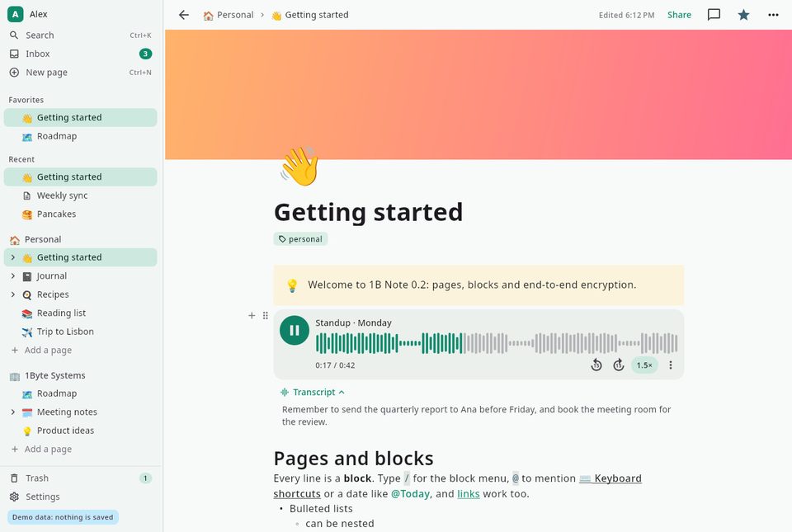
Task: Open Getting started under Favorites
Action: pyautogui.click(x=81, y=118)
